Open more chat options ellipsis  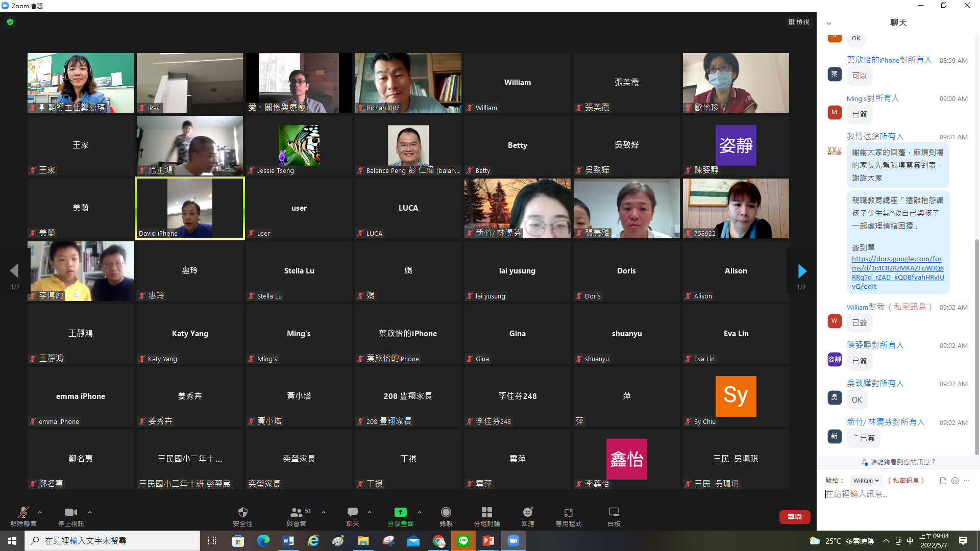[967, 481]
